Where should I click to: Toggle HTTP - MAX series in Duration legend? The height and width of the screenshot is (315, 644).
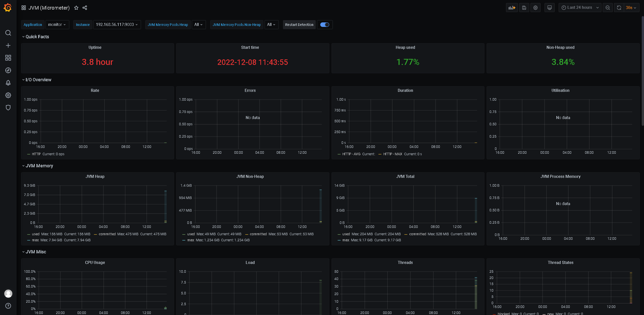[392, 154]
